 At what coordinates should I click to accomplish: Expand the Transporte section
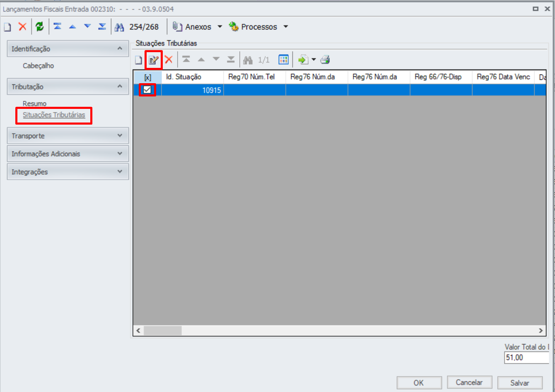[x=120, y=135]
